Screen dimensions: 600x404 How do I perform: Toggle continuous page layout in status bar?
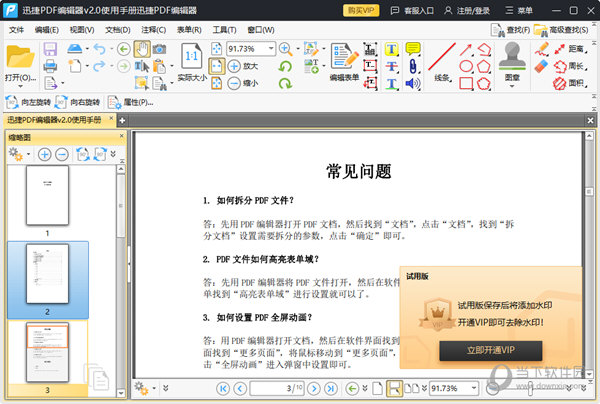(x=394, y=389)
